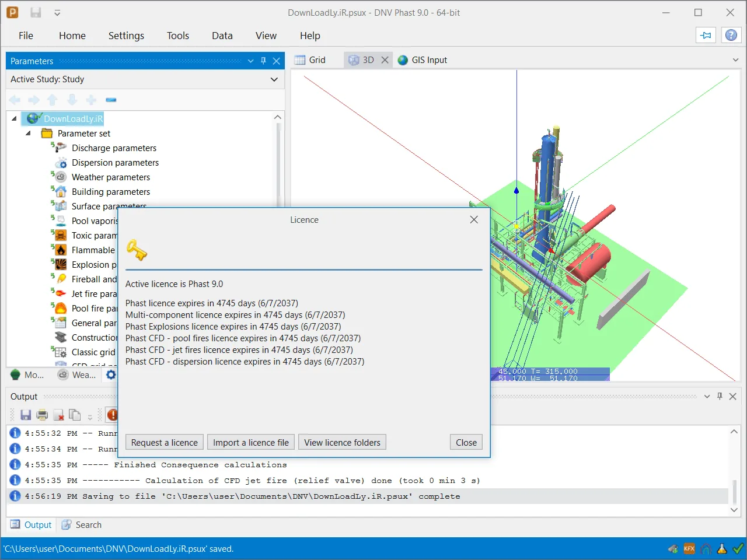The image size is (747, 560).
Task: Click the green checkmark status bar icon
Action: click(738, 548)
